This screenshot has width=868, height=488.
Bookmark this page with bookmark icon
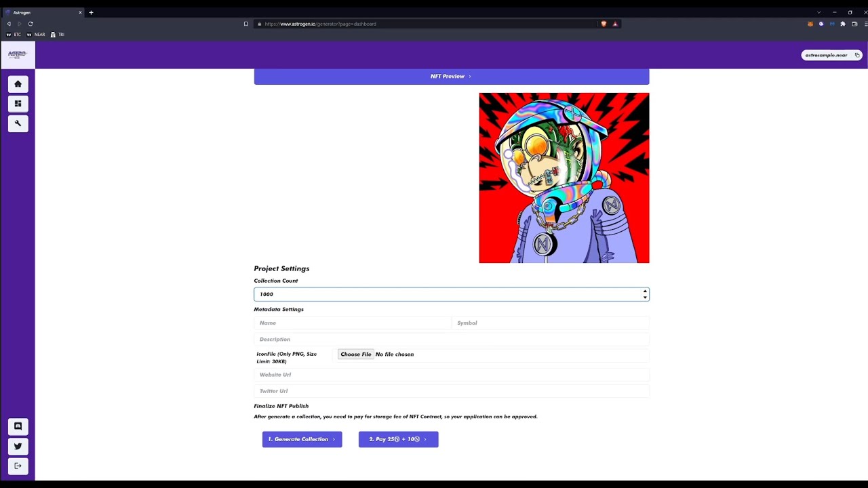245,24
